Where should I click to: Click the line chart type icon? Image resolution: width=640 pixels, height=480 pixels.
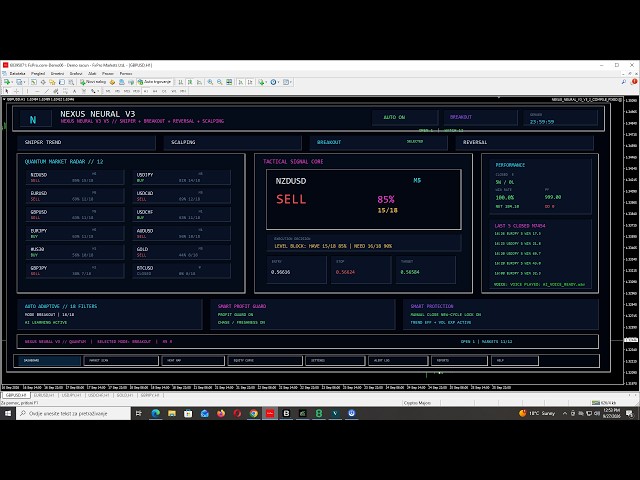(199, 82)
